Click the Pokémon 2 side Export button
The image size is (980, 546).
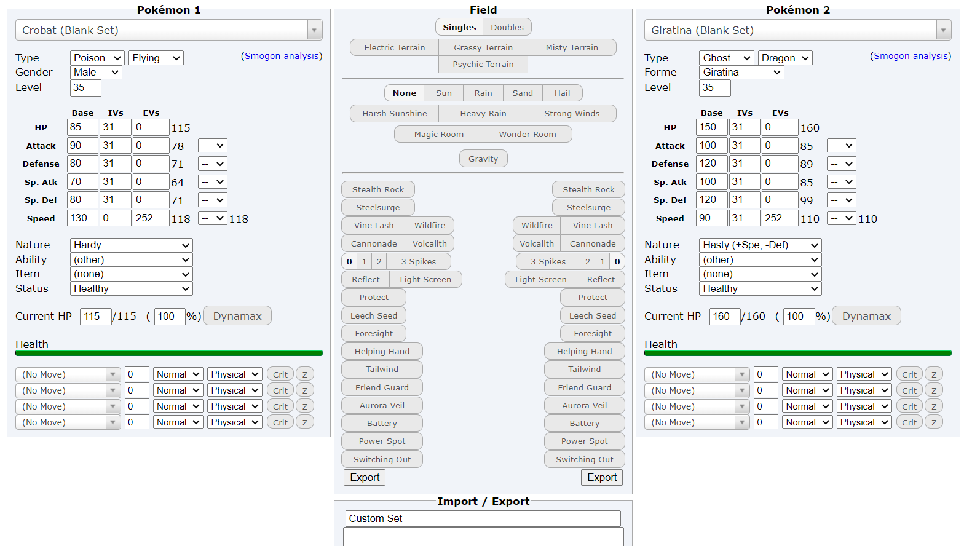point(602,477)
